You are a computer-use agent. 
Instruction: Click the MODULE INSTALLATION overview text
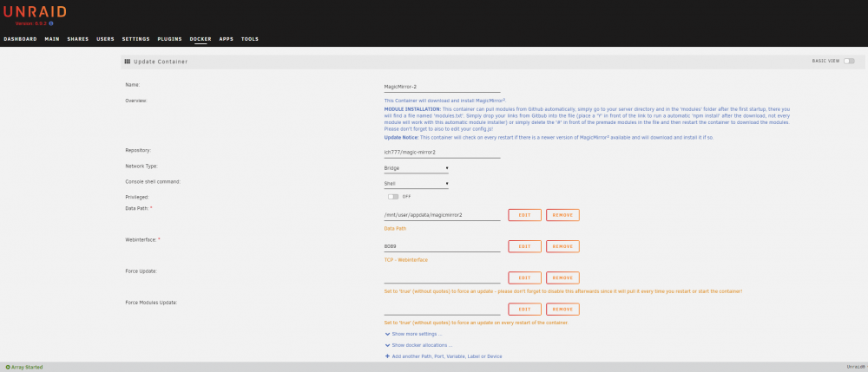[x=588, y=119]
